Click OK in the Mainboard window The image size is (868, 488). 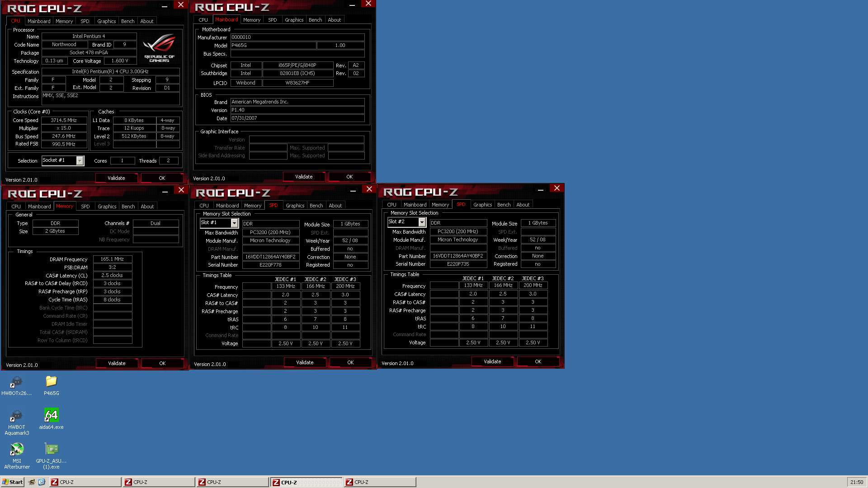(x=349, y=177)
